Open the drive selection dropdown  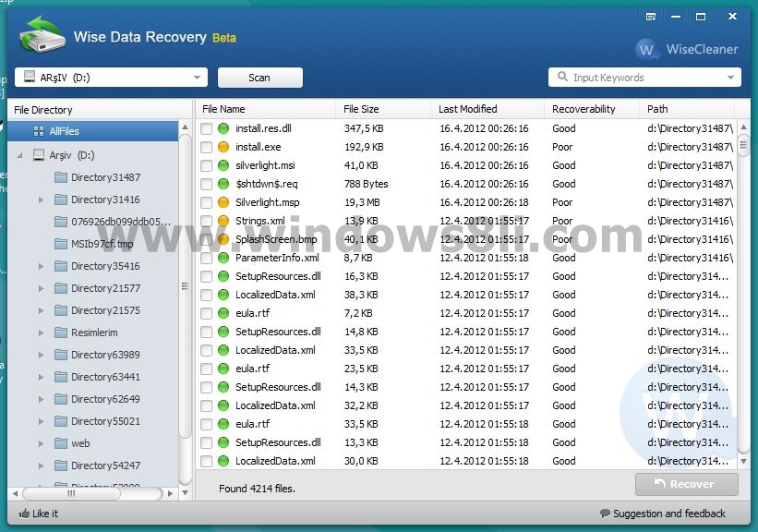198,78
